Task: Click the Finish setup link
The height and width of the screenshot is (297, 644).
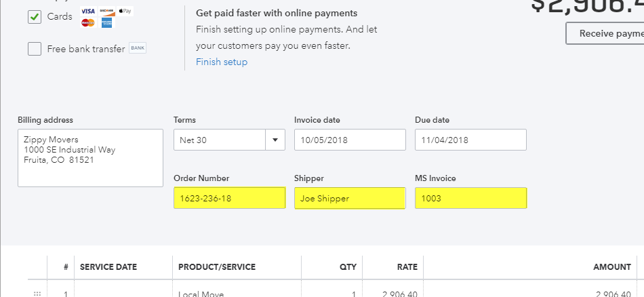Action: click(222, 62)
